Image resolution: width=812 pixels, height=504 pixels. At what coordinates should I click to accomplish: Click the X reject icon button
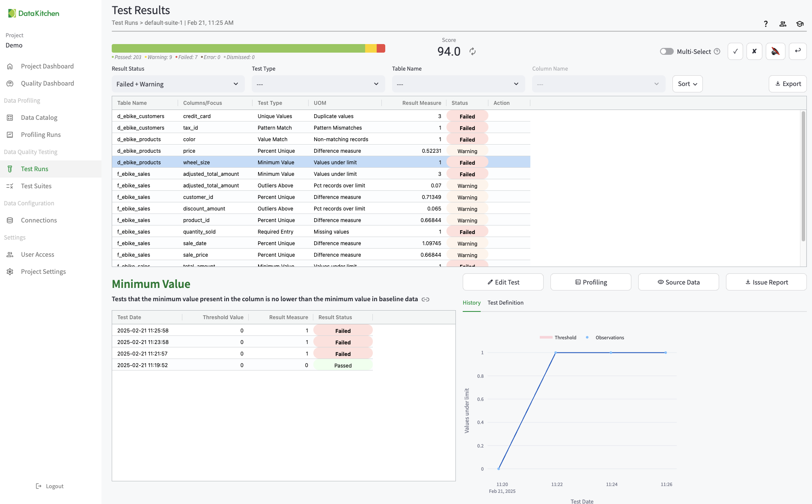[x=754, y=51]
